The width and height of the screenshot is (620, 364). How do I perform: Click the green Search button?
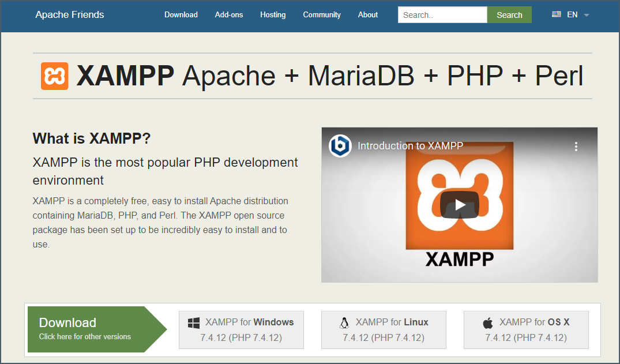click(x=509, y=14)
